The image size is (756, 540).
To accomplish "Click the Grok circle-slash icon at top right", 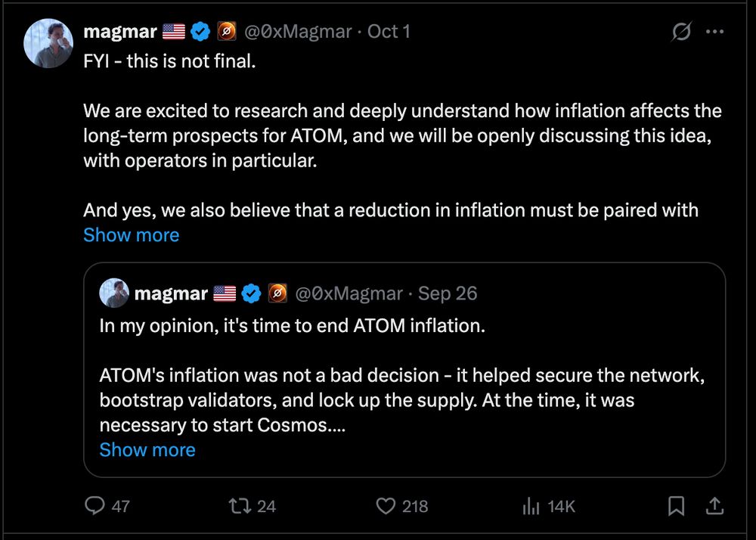I will coord(680,32).
